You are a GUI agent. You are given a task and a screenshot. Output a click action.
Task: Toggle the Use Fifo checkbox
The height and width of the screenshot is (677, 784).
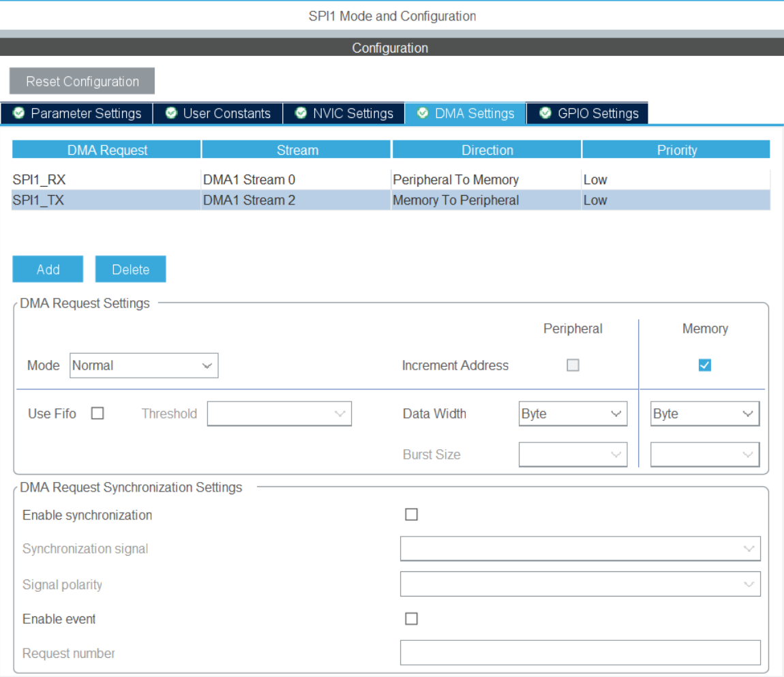(x=97, y=414)
